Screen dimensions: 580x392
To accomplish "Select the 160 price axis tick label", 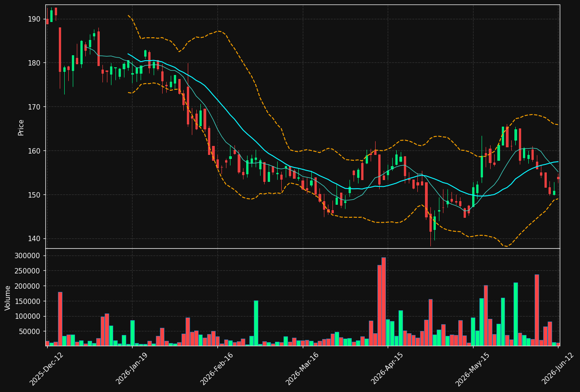I will [34, 151].
